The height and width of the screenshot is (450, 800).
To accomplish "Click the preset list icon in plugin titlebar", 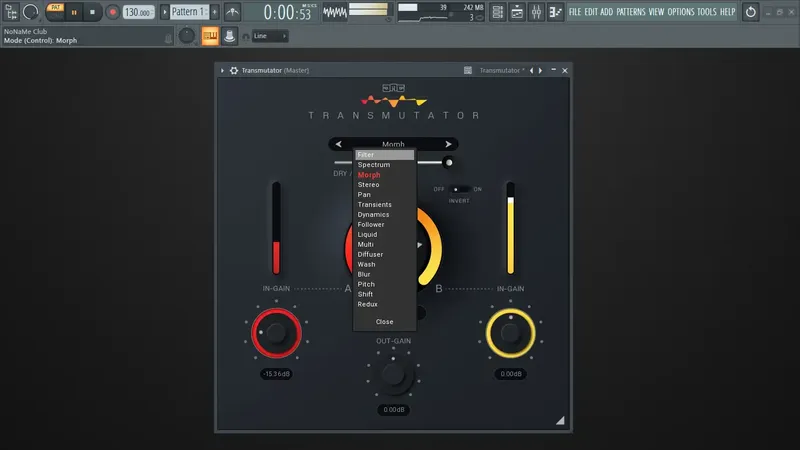I will coord(468,70).
